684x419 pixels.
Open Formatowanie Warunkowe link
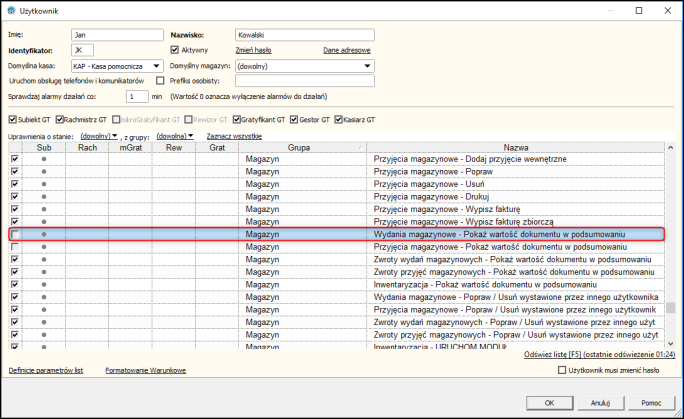[x=146, y=370]
